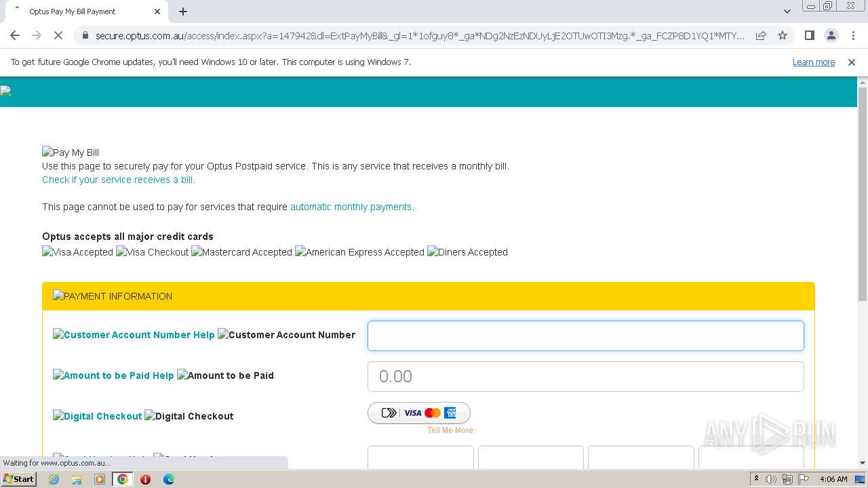
Task: Click the American Express Accepted image
Action: (x=360, y=252)
